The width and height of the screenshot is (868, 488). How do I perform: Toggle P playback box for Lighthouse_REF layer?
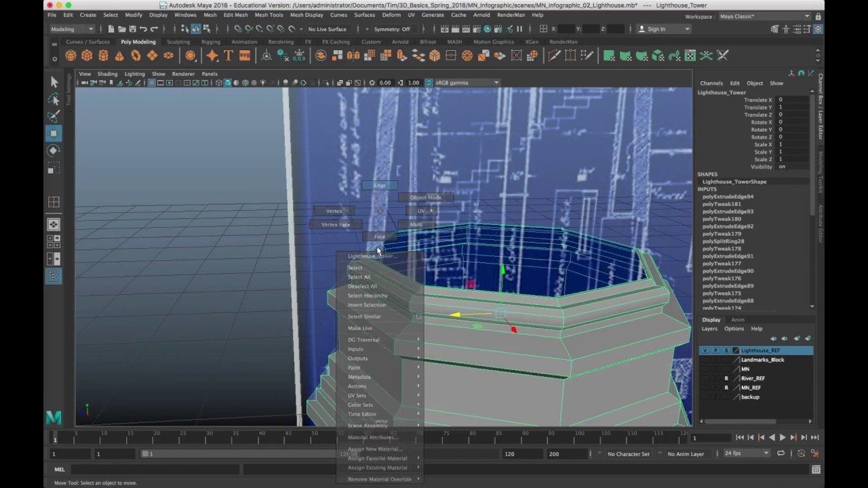pyautogui.click(x=715, y=350)
